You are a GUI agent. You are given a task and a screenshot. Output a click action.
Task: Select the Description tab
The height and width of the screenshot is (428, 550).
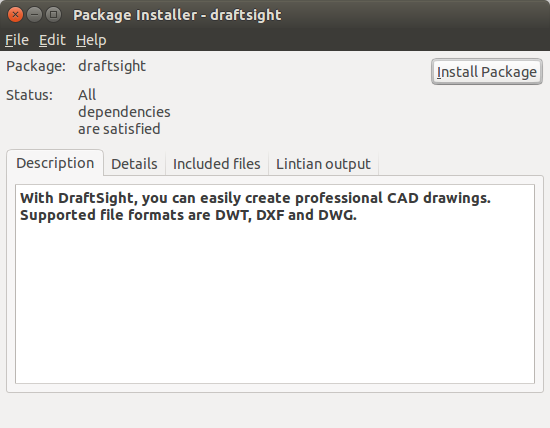(x=55, y=163)
